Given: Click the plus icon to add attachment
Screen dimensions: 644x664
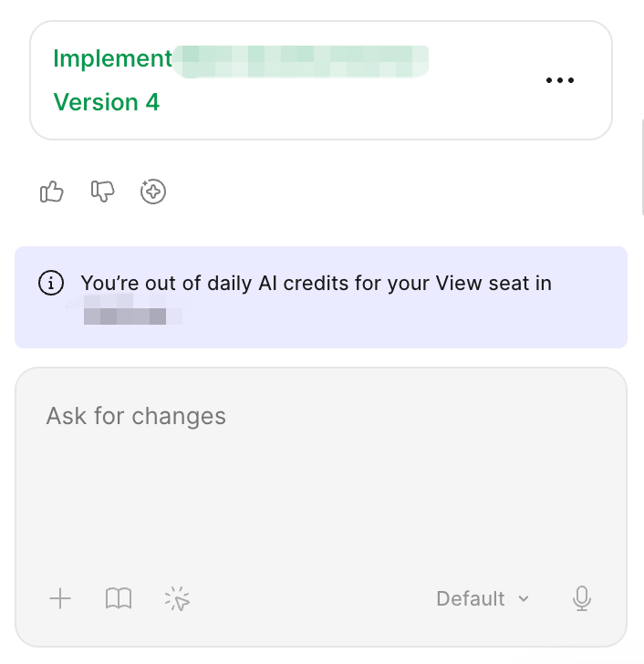Looking at the screenshot, I should pyautogui.click(x=60, y=598).
